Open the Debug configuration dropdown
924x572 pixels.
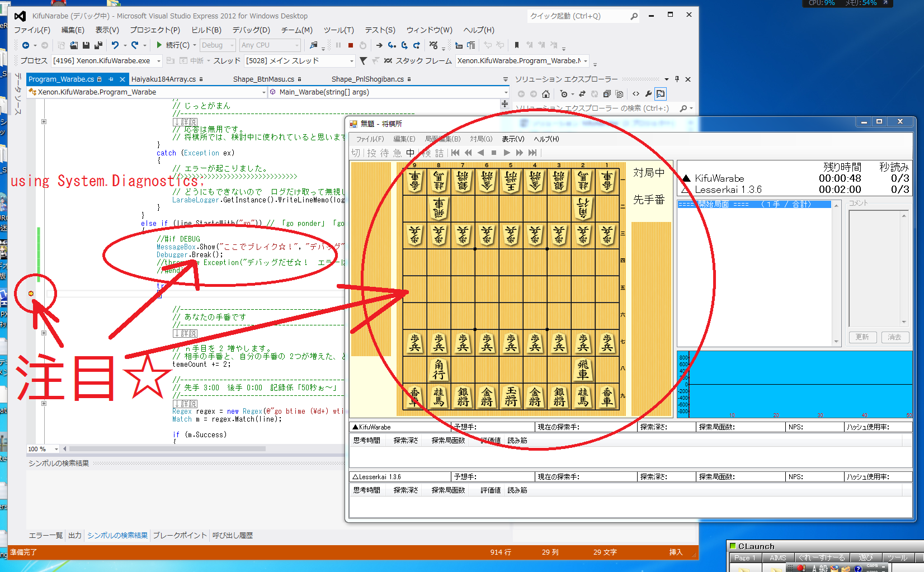(218, 45)
